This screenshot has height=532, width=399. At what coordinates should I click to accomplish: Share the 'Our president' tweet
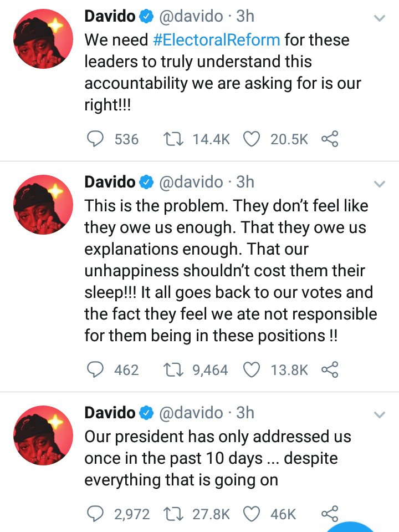330,514
